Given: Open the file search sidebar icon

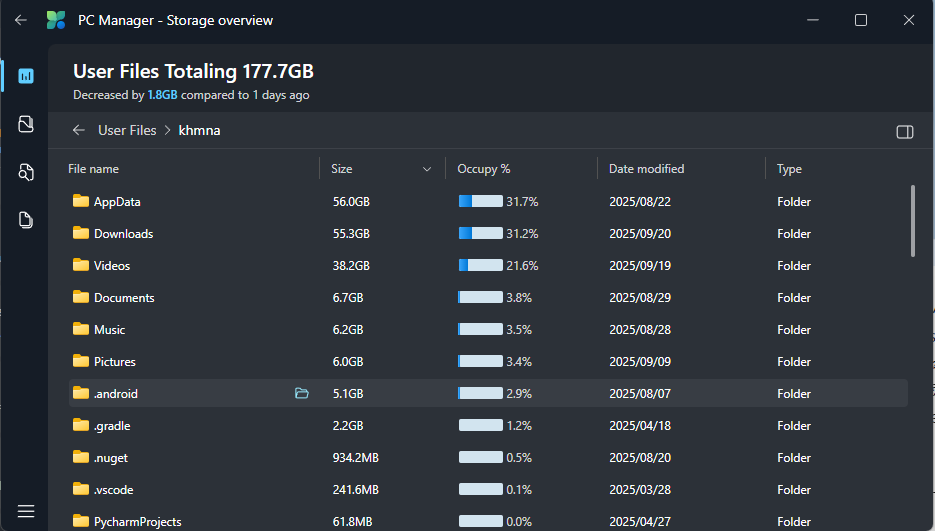Looking at the screenshot, I should (26, 172).
